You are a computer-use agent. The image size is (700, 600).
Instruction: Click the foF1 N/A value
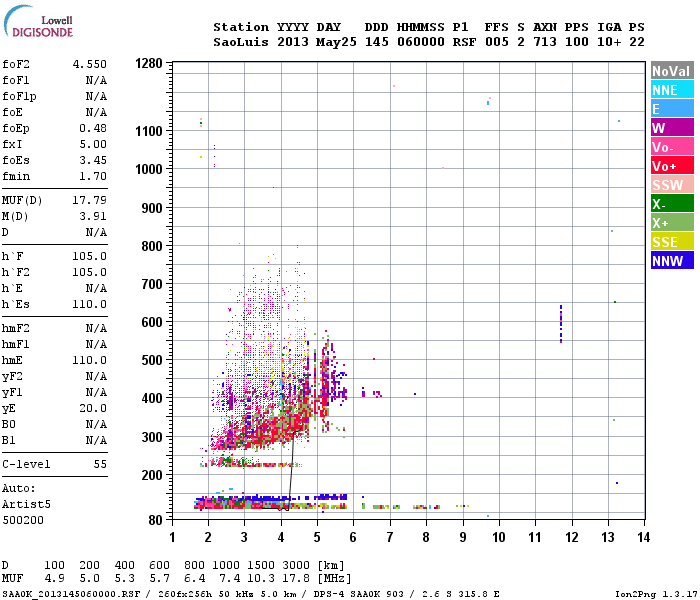(x=96, y=80)
